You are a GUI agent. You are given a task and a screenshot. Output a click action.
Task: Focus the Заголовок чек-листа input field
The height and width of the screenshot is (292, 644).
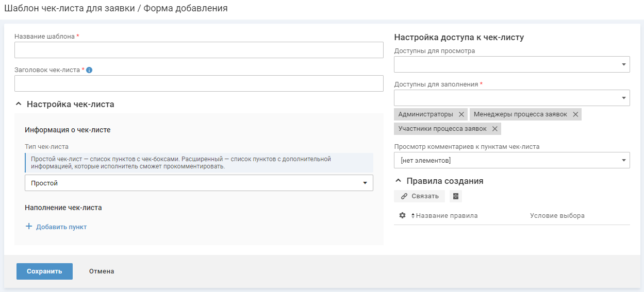(199, 83)
